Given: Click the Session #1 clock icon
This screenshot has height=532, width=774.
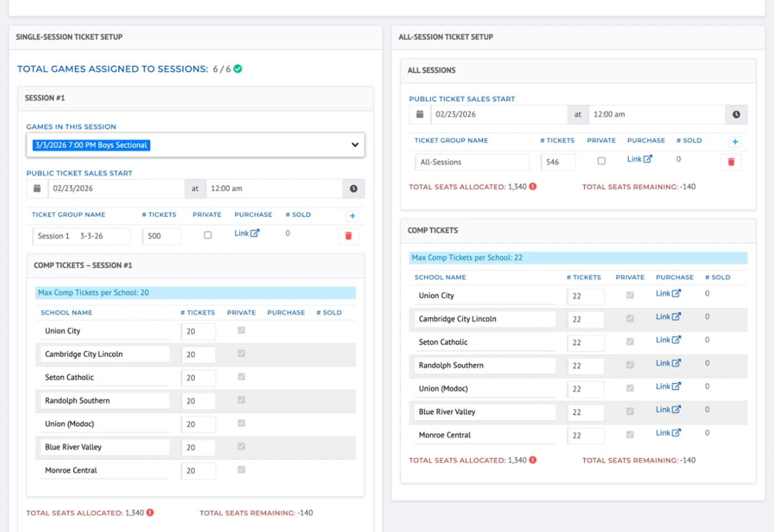Looking at the screenshot, I should [x=353, y=189].
